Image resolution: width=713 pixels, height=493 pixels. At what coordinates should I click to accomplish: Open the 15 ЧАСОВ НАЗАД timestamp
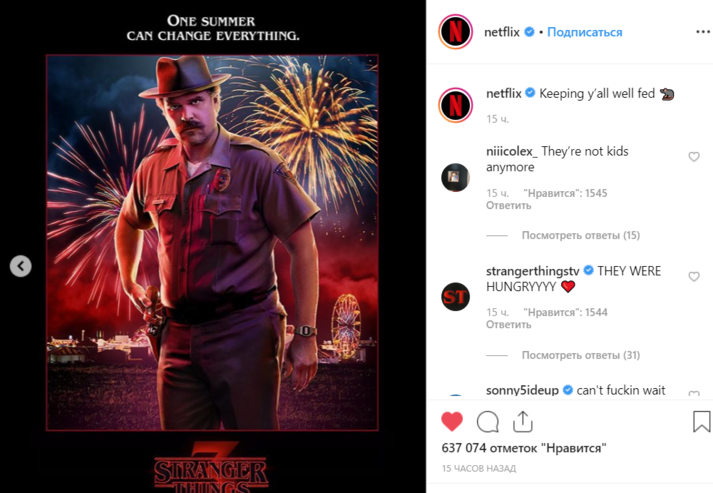(479, 468)
